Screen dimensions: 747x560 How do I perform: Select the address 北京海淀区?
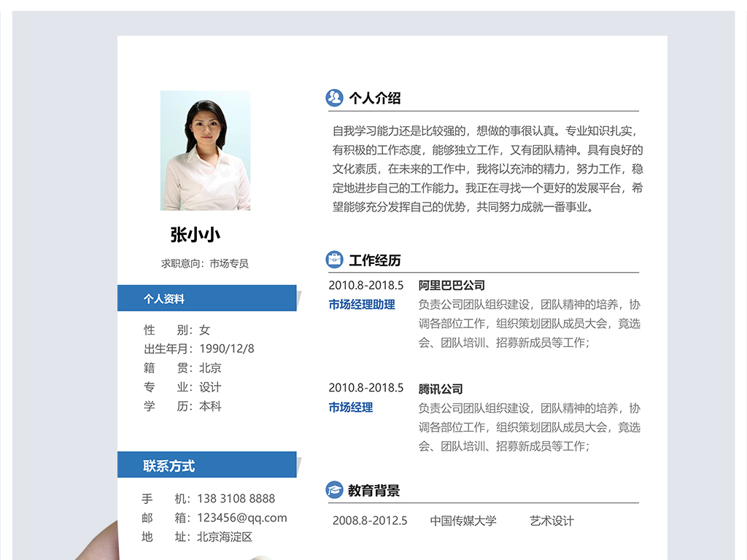[225, 537]
